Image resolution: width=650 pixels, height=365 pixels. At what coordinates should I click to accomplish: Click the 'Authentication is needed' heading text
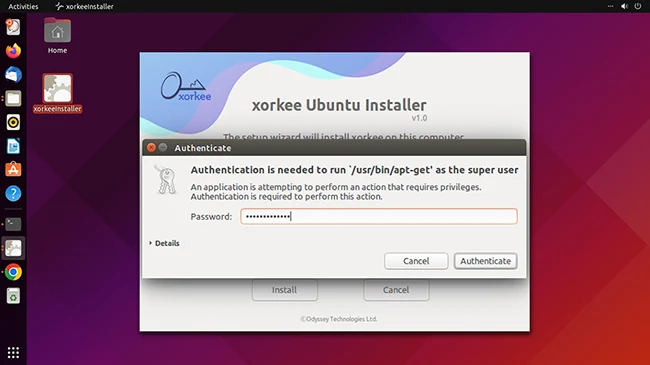[x=354, y=170]
